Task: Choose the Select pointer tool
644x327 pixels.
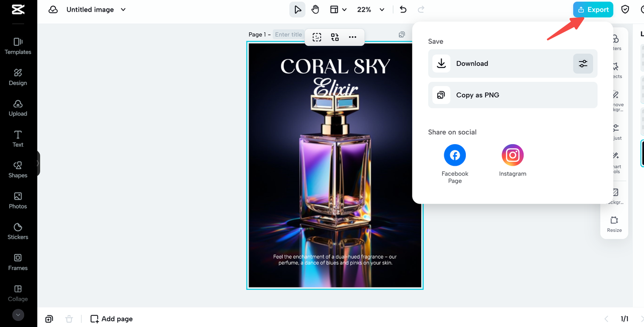Action: pos(297,10)
